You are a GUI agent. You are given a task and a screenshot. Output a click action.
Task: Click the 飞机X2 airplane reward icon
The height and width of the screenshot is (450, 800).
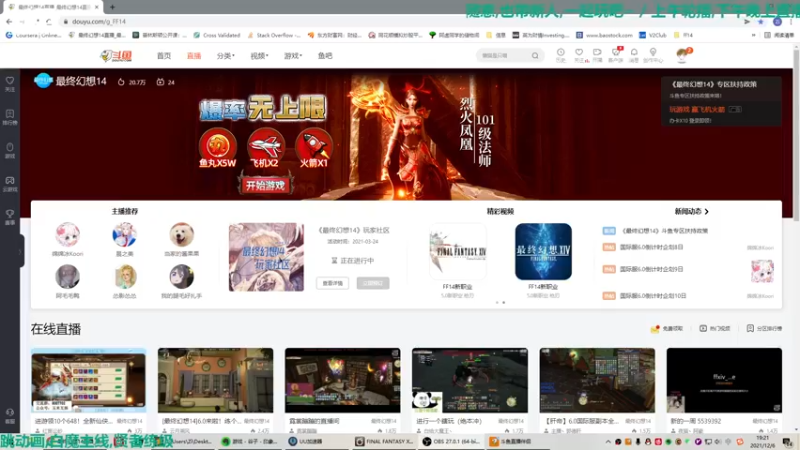(265, 148)
